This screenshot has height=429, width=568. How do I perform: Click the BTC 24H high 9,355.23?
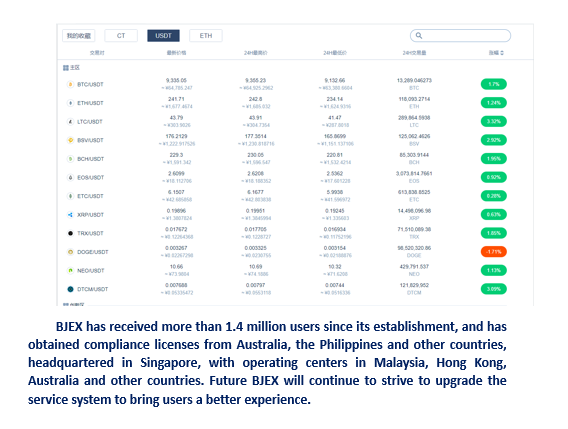pos(255,80)
